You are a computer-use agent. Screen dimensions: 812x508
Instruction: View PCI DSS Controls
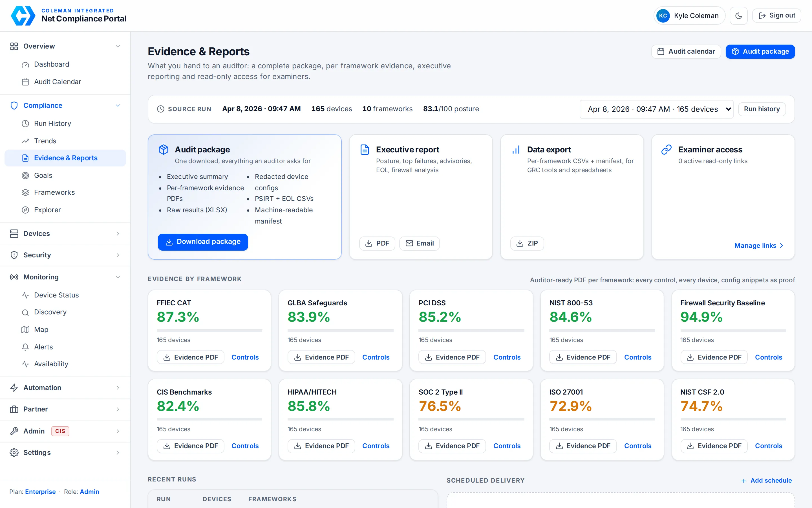pos(507,357)
